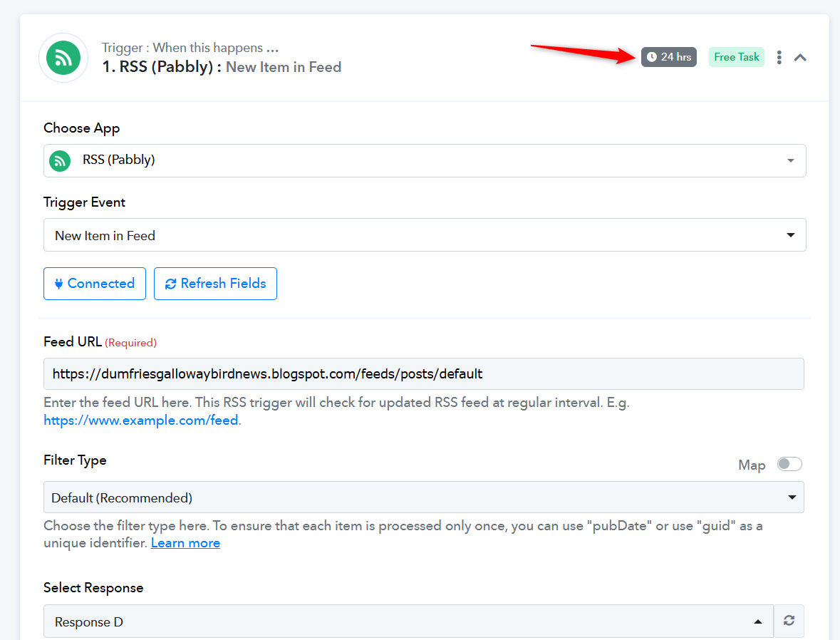Image resolution: width=840 pixels, height=640 pixels.
Task: Click the 'Trigger : When this happens ...' text
Action: 190,48
